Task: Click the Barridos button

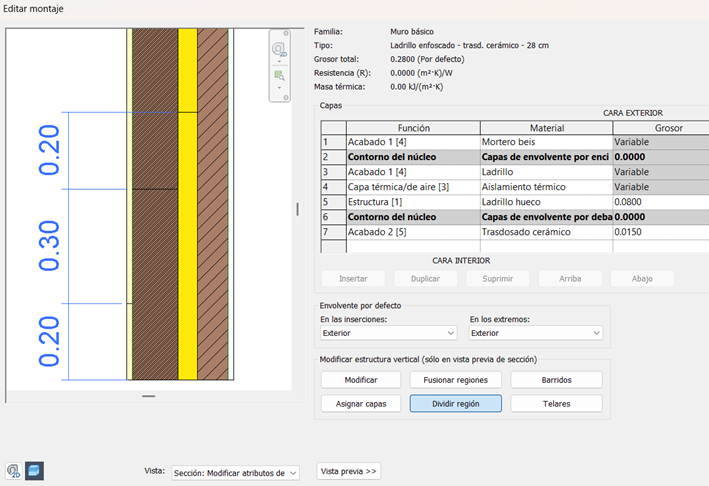Action: [556, 380]
